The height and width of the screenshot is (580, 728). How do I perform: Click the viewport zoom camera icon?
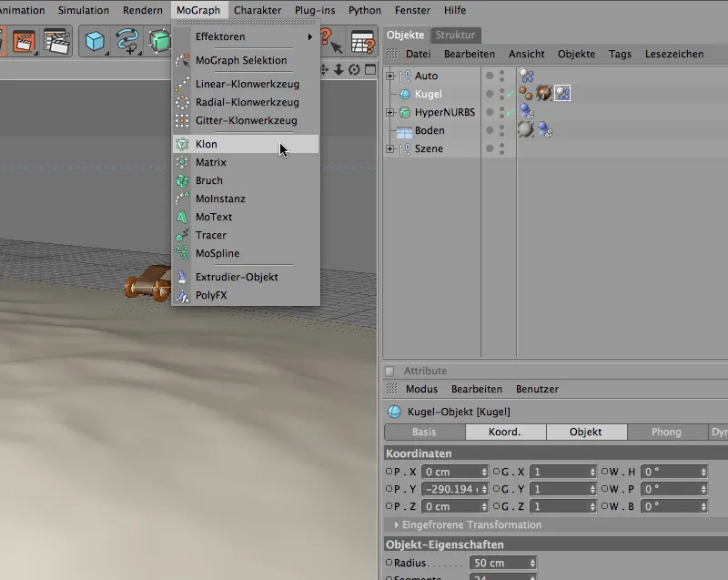[x=339, y=70]
